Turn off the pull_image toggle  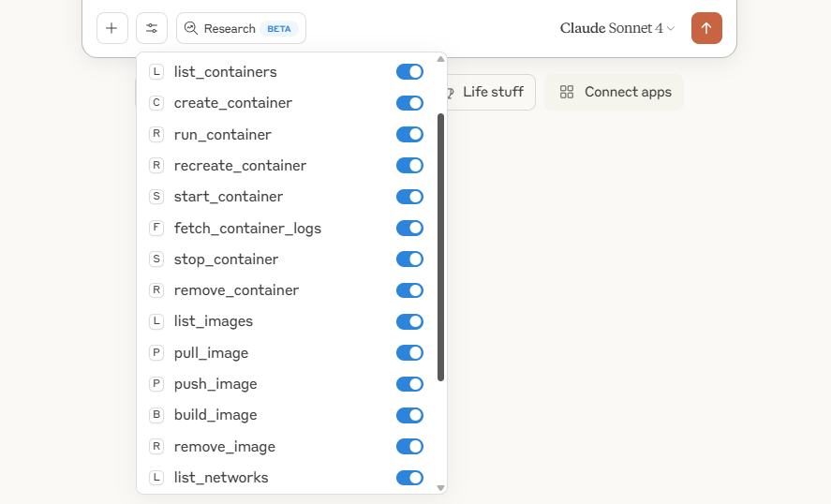tap(409, 352)
